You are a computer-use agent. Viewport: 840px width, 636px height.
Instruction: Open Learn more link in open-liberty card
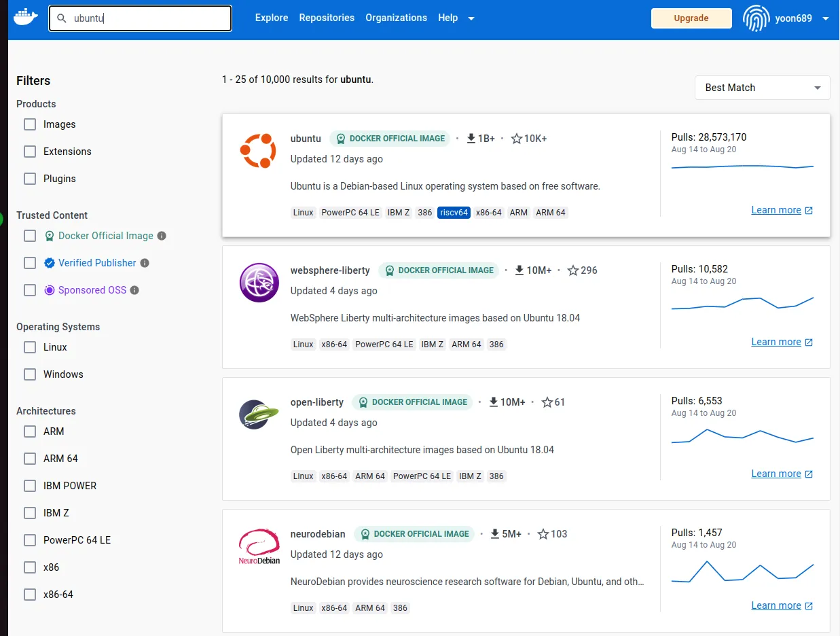click(x=776, y=474)
